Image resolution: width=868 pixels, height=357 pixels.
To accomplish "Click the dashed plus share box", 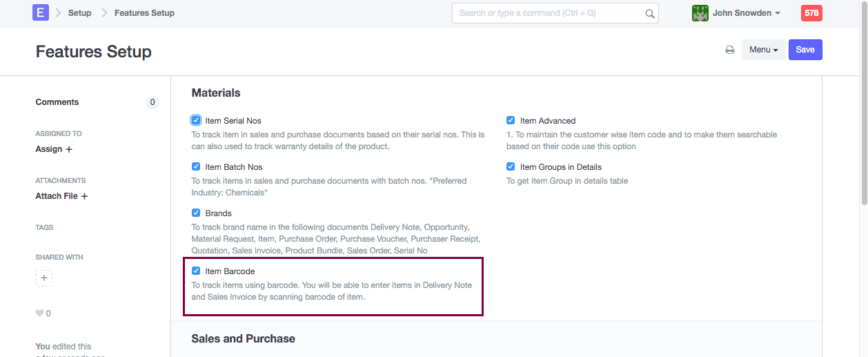I will click(44, 278).
